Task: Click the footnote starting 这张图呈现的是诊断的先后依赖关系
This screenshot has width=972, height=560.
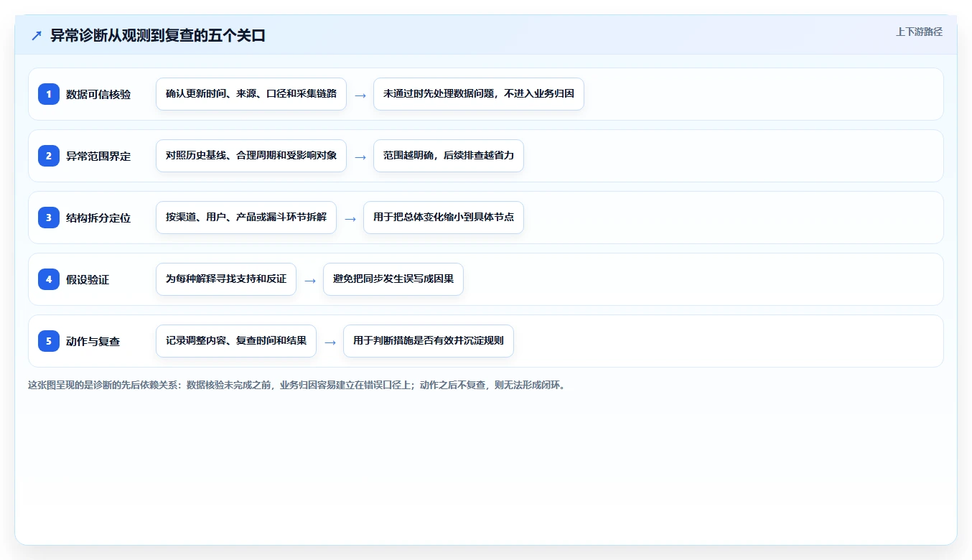Action: click(x=296, y=385)
